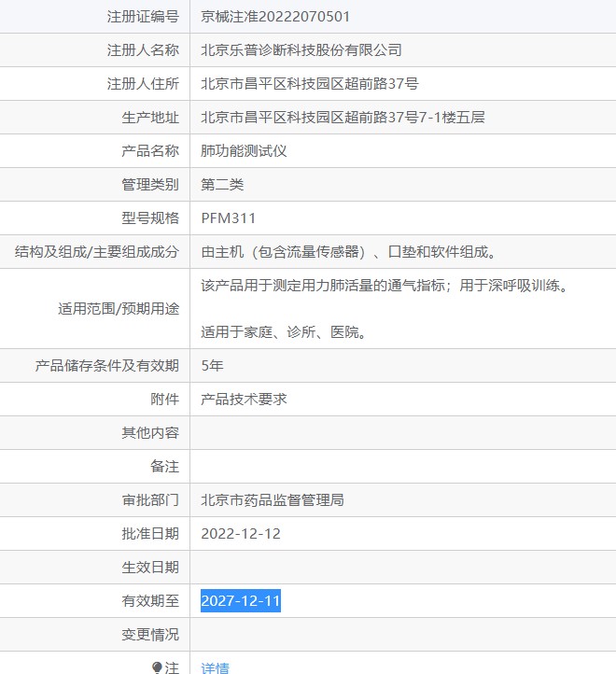Click production address ending 7-1楼五层

point(343,117)
